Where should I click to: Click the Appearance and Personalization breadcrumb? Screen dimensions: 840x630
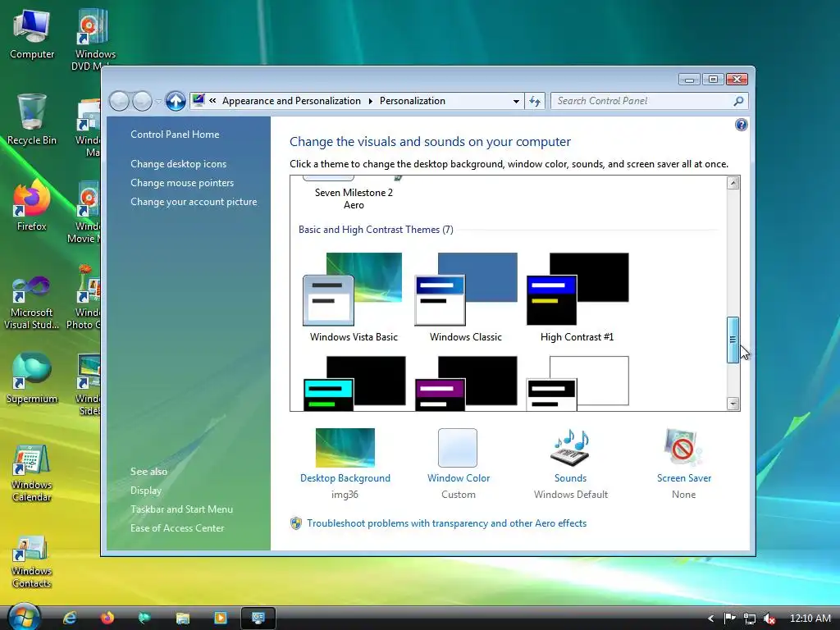pyautogui.click(x=291, y=101)
